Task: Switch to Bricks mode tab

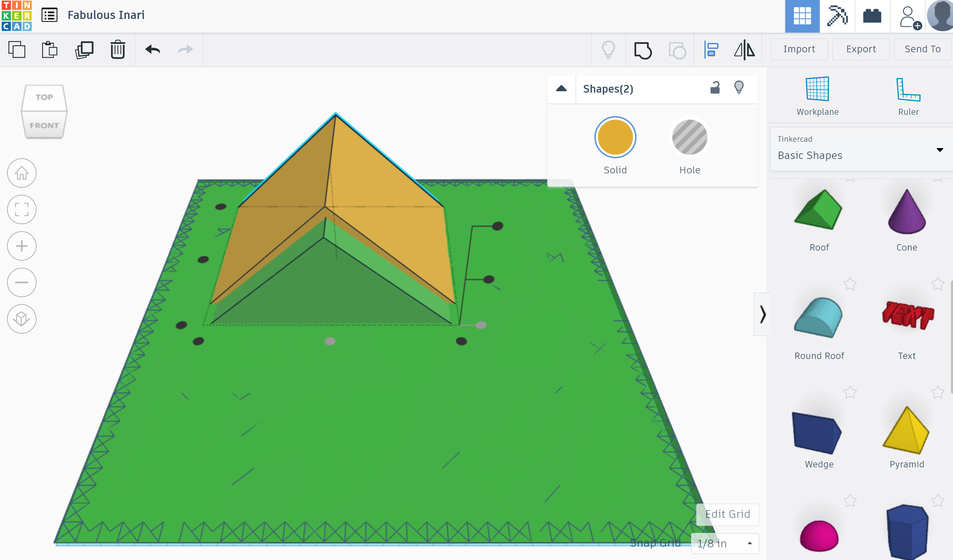Action: (872, 16)
